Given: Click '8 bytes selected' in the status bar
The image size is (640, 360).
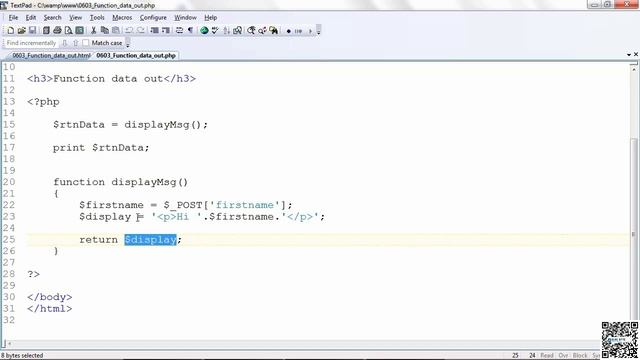Looking at the screenshot, I should point(22,356).
